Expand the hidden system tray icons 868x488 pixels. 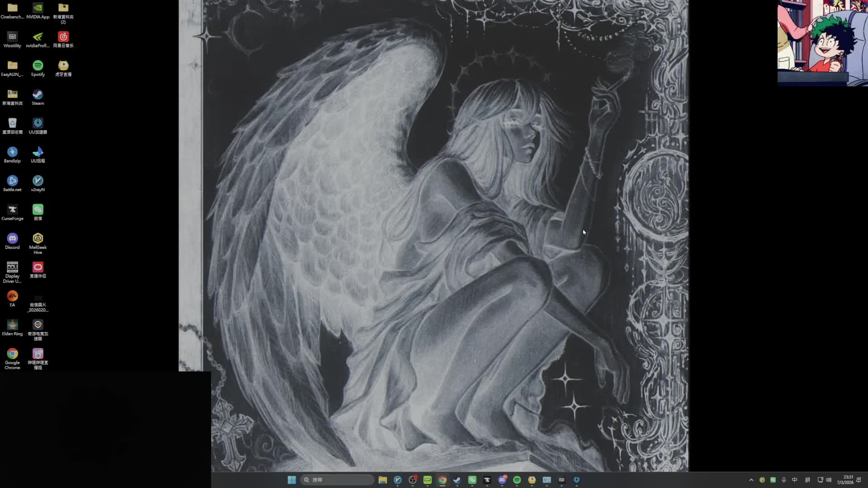751,480
